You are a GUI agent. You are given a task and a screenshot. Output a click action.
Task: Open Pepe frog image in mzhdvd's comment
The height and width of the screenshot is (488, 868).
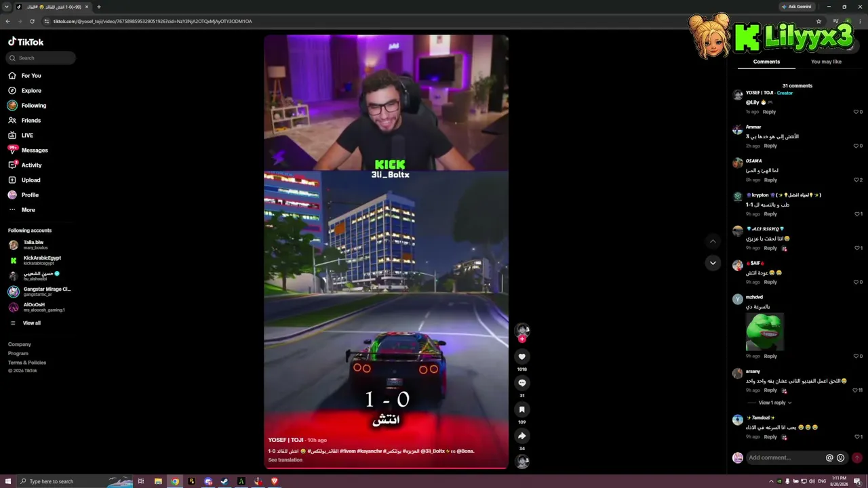point(765,331)
